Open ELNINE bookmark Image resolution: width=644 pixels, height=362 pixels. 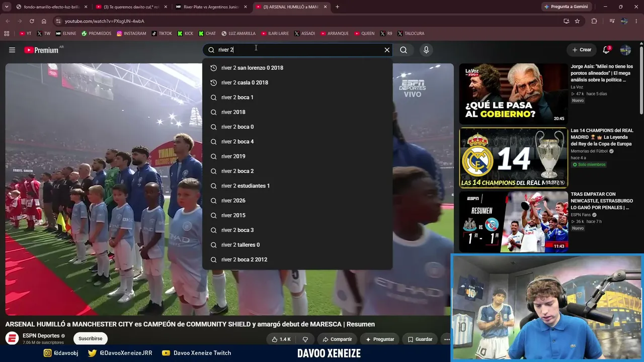66,34
